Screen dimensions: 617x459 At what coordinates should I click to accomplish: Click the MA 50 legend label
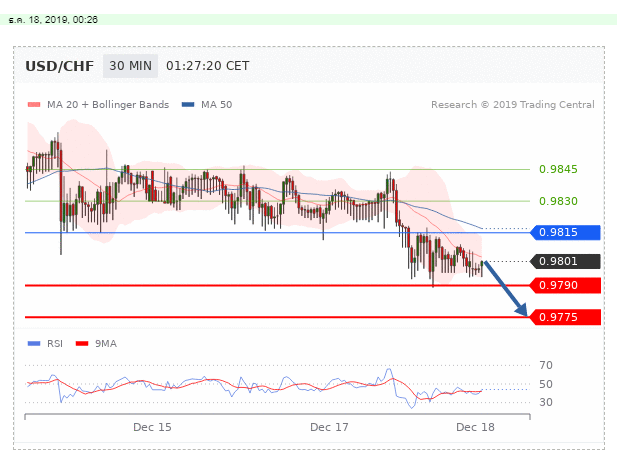pyautogui.click(x=216, y=105)
